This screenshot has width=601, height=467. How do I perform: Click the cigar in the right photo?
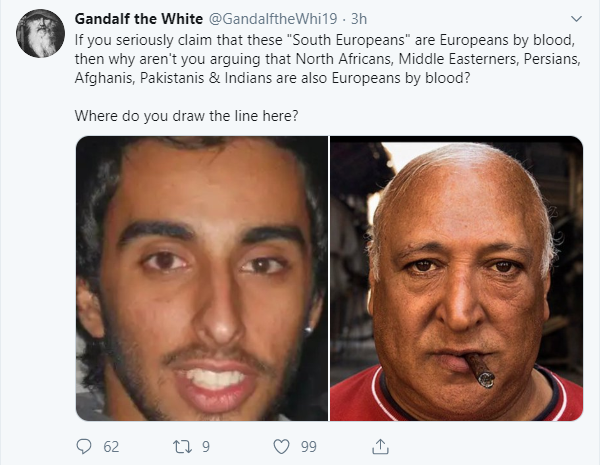[x=480, y=370]
